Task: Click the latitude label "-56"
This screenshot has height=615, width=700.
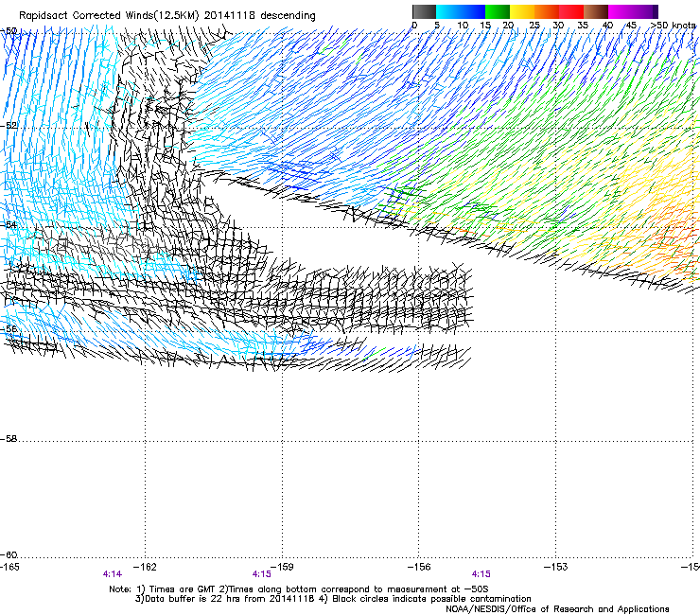Action: [x=9, y=329]
